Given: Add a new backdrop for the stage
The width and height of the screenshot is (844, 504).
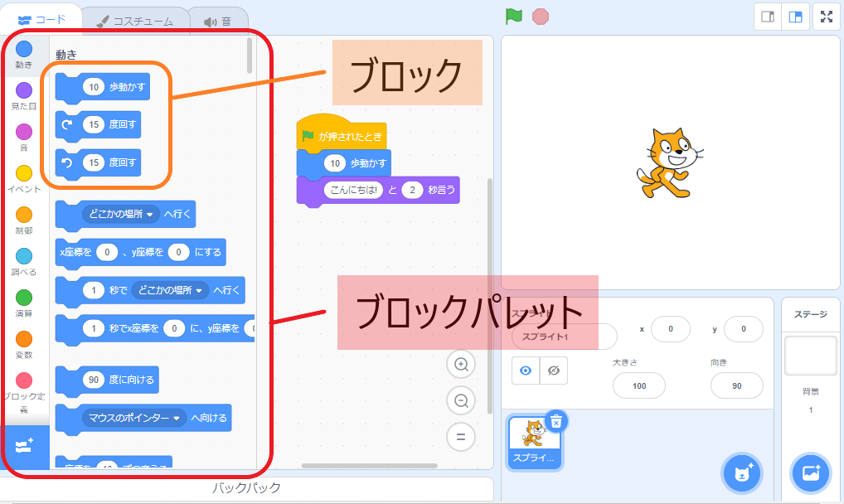Looking at the screenshot, I should pos(810,472).
